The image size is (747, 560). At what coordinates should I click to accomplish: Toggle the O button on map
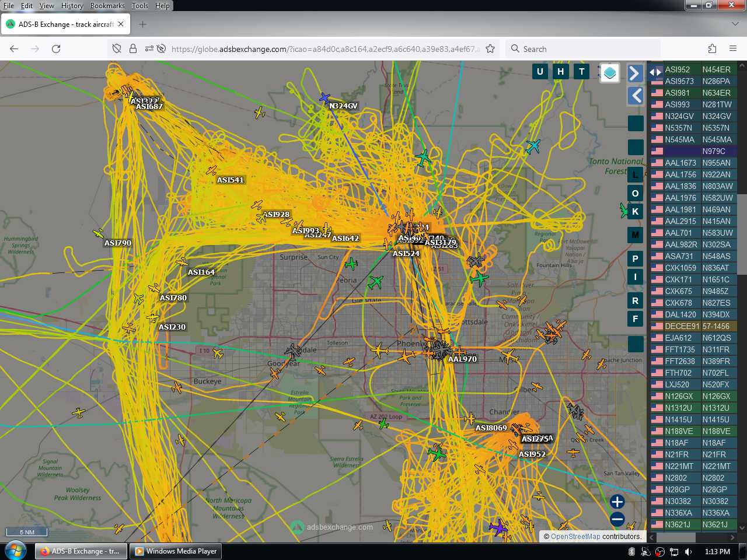[x=636, y=193]
